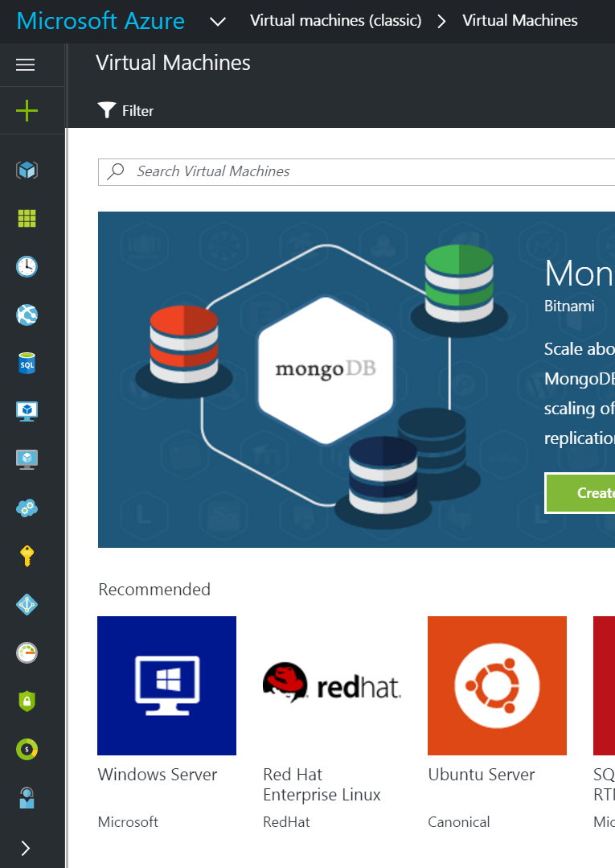Click the green plus New resource icon
The width and height of the screenshot is (615, 868).
pyautogui.click(x=27, y=111)
